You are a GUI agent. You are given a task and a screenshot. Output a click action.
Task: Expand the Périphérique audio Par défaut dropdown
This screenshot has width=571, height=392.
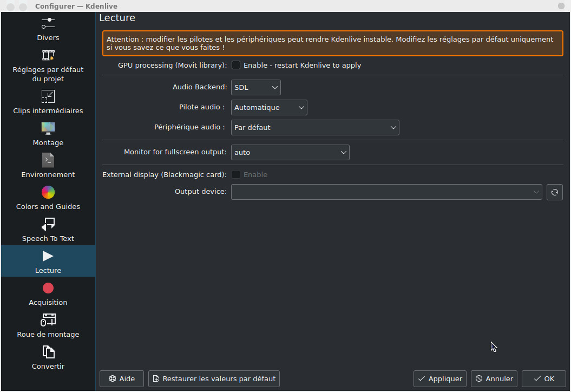315,128
